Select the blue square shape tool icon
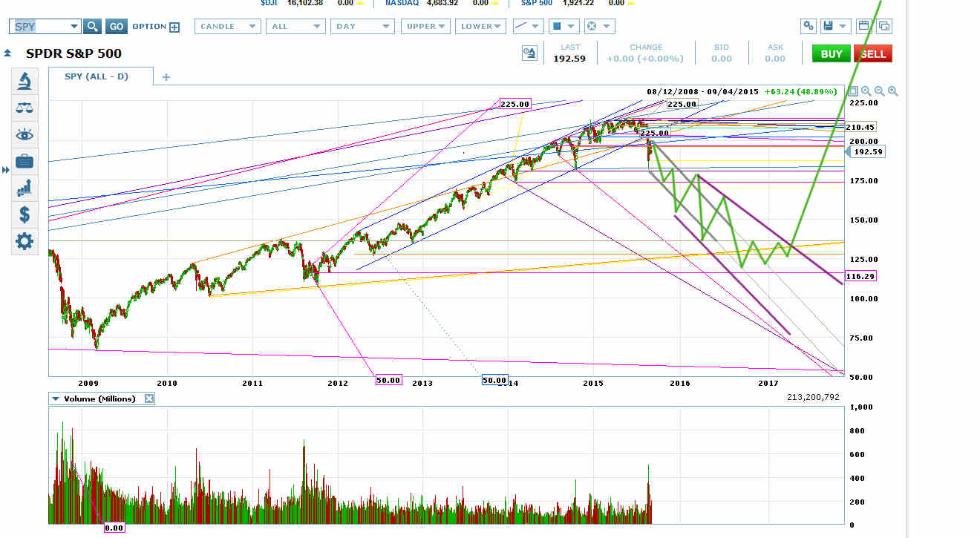 (x=558, y=26)
